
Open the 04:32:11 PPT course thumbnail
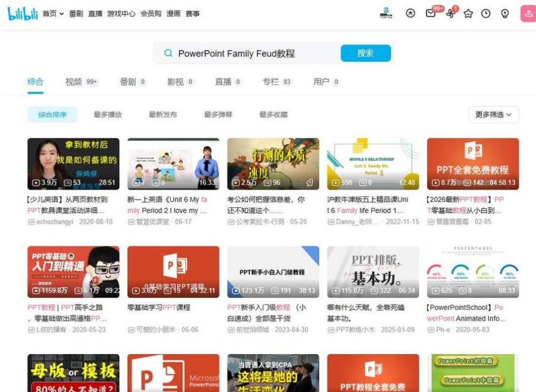(173, 272)
